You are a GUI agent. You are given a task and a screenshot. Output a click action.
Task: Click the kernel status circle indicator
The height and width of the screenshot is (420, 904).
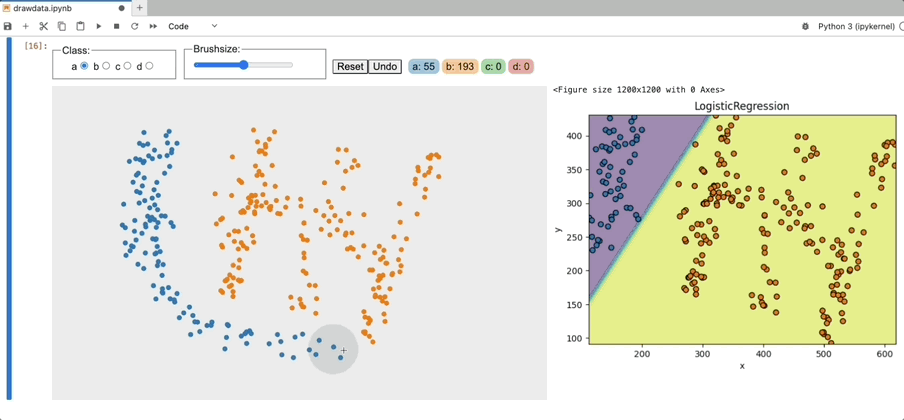(x=902, y=27)
